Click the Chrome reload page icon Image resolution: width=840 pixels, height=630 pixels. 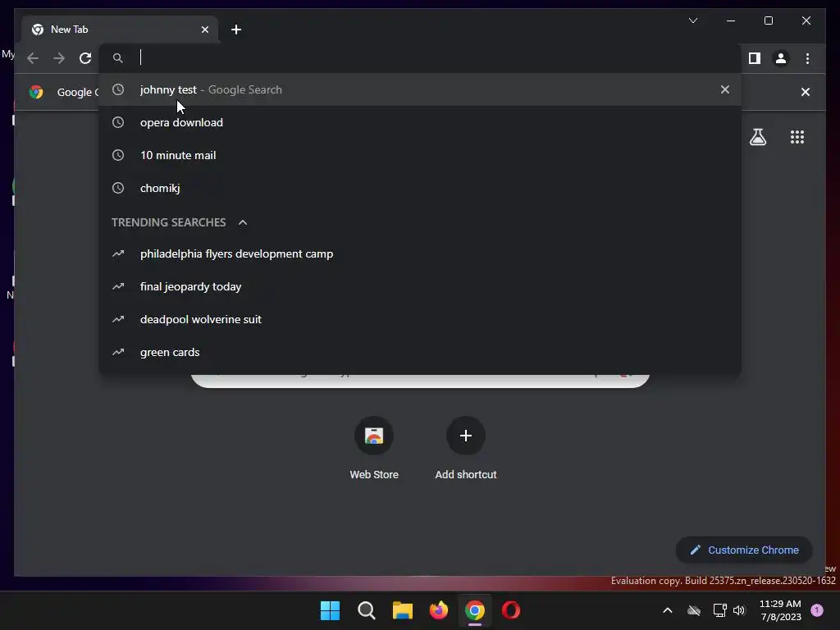click(85, 58)
